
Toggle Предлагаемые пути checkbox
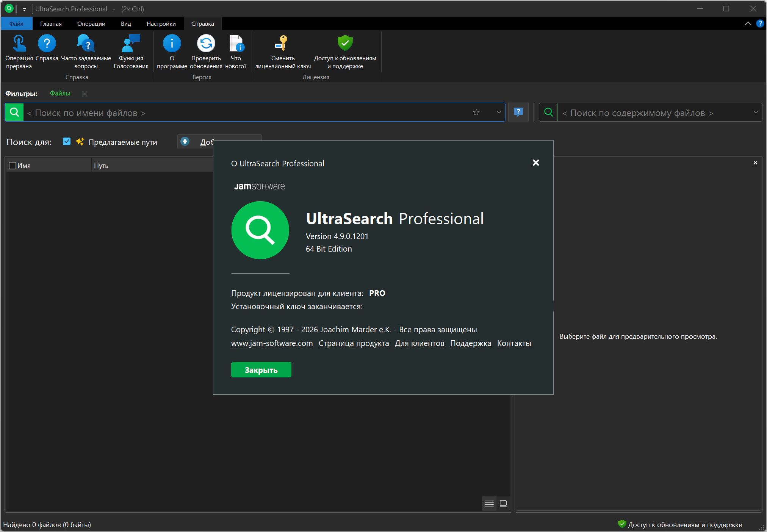click(x=67, y=142)
